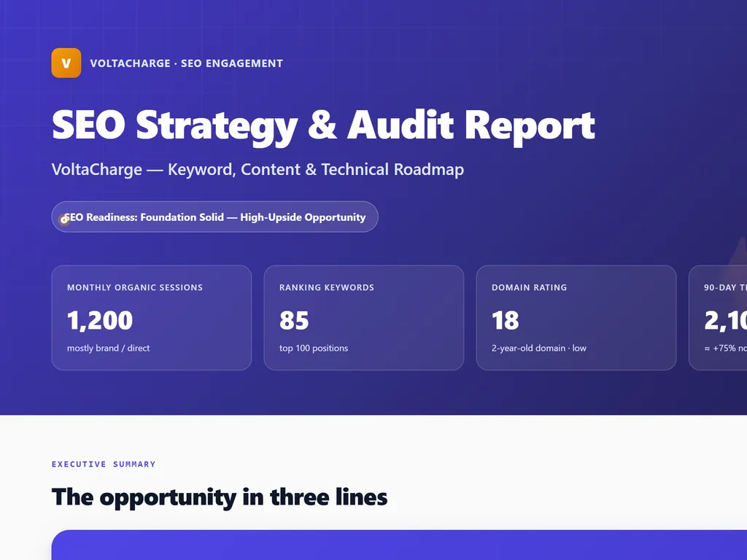The image size is (747, 560).
Task: Open the Monthly Organic Sessions card
Action: pyautogui.click(x=152, y=318)
